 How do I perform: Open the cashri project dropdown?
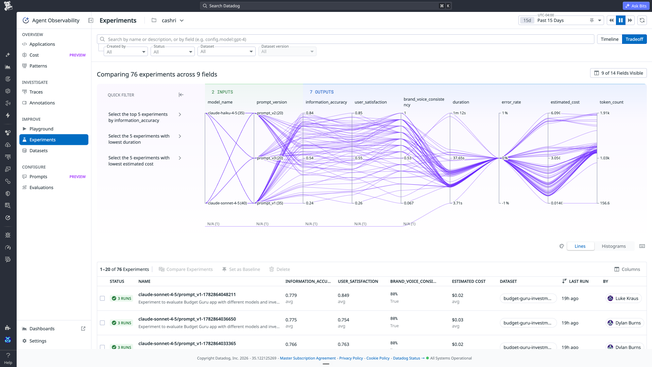168,20
